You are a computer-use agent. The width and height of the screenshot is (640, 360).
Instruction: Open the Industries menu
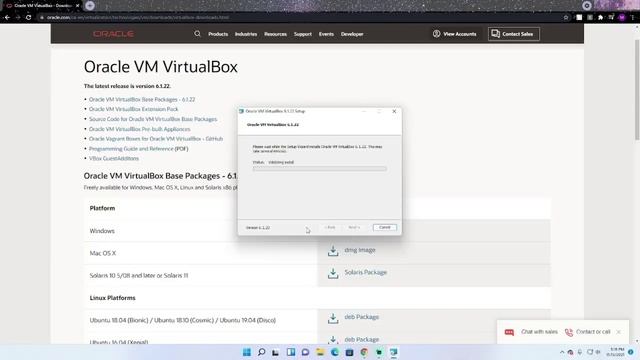click(246, 34)
